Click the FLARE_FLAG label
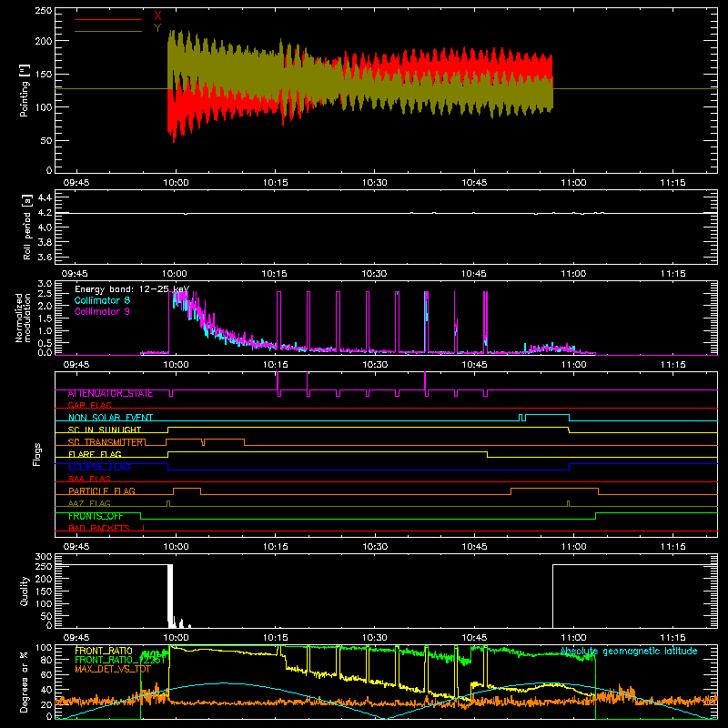Viewport: 728px width, 728px height. pos(95,454)
